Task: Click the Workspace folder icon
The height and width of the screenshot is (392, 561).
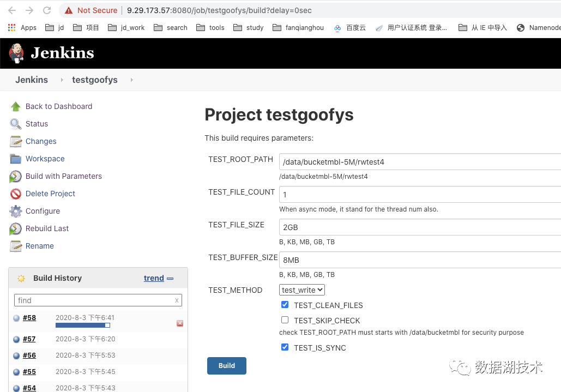Action: 15,159
